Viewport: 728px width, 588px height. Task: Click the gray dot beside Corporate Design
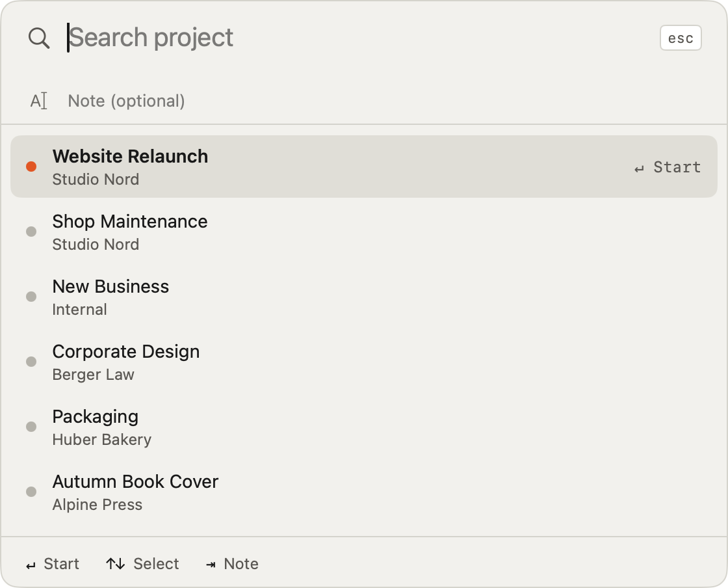(x=31, y=362)
